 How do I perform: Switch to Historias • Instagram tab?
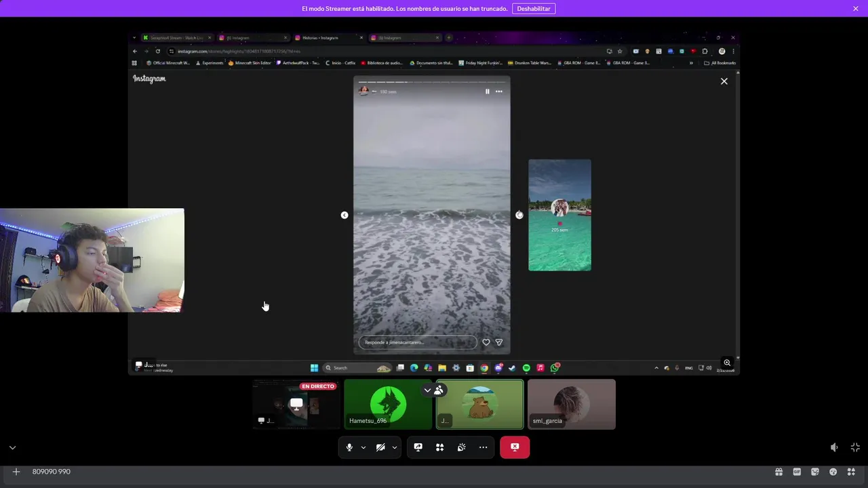tap(328, 38)
